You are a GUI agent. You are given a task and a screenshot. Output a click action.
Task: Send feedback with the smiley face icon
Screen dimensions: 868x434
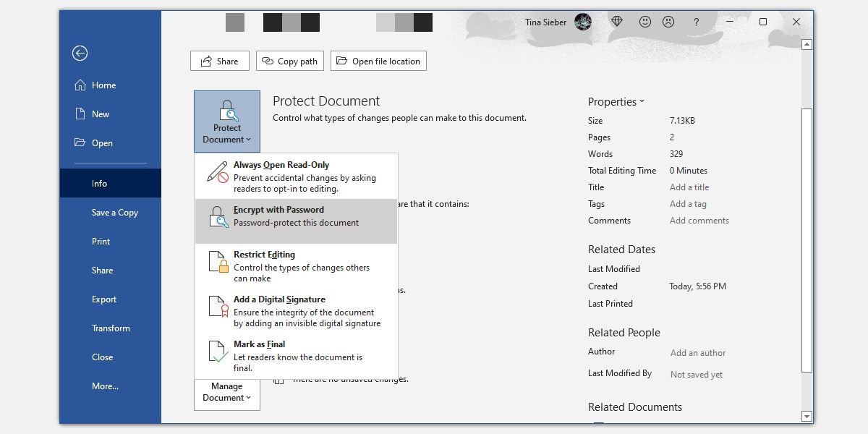(x=644, y=22)
